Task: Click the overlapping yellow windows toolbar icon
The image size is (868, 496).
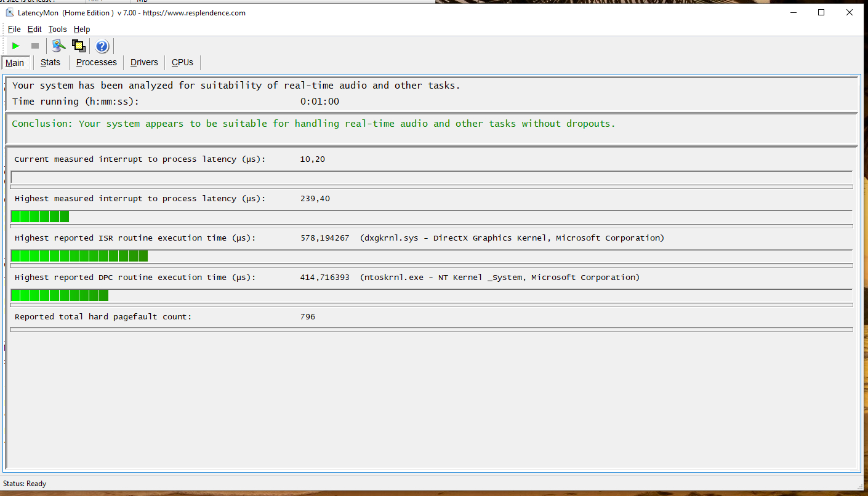Action: point(78,46)
